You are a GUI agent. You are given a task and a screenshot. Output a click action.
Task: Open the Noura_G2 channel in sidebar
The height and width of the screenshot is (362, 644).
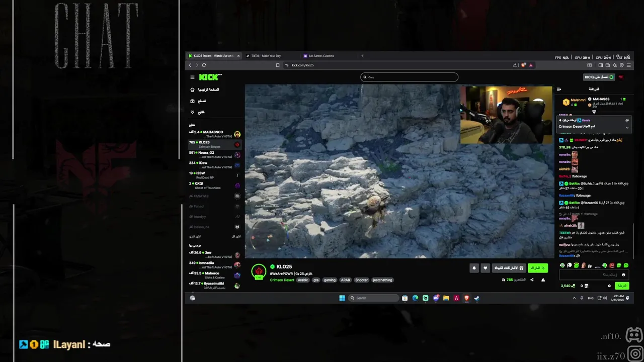click(215, 155)
